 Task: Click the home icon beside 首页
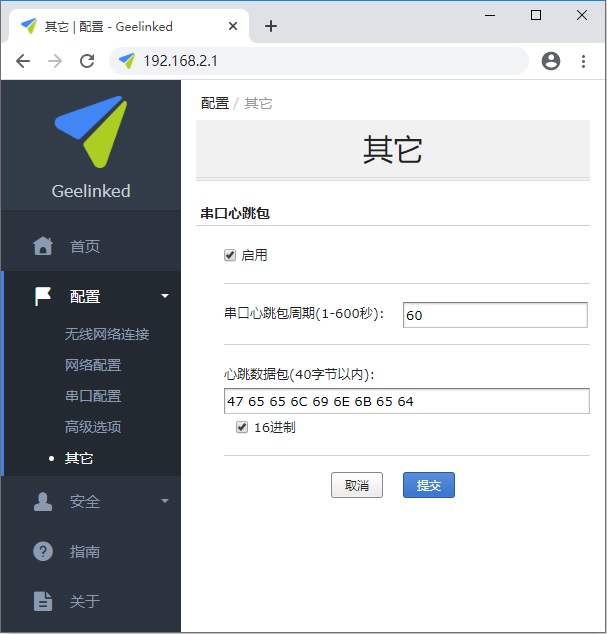click(x=43, y=246)
